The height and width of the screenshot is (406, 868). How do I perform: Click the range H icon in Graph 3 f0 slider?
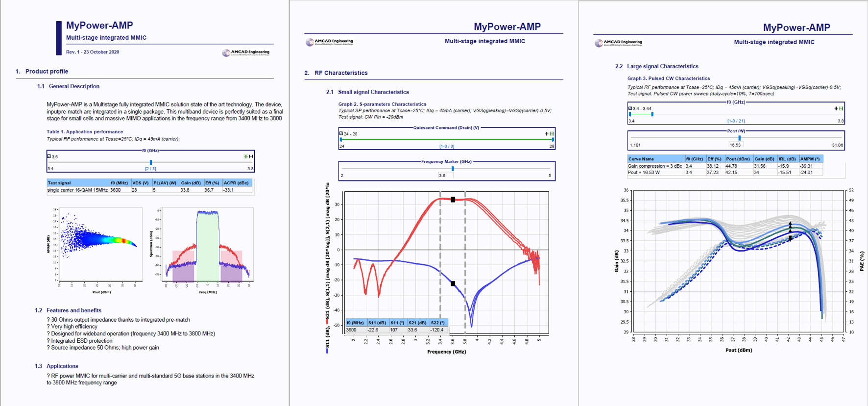[x=841, y=108]
